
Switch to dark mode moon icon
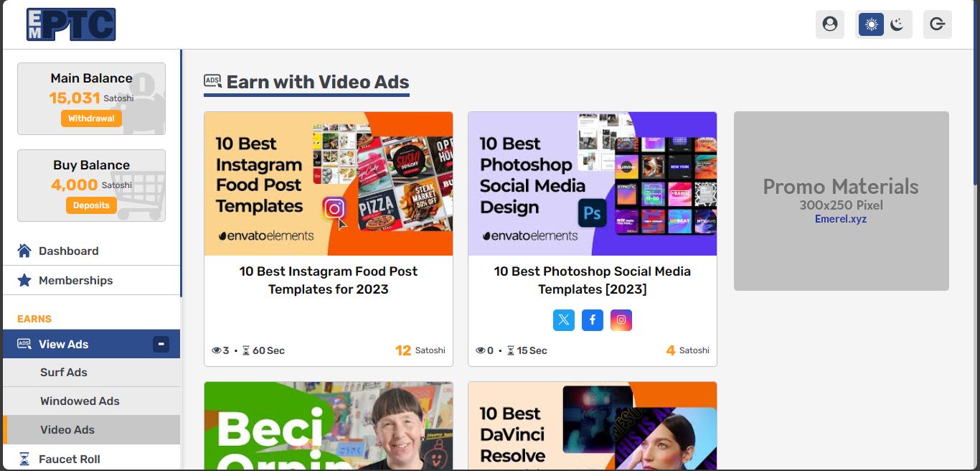point(897,24)
